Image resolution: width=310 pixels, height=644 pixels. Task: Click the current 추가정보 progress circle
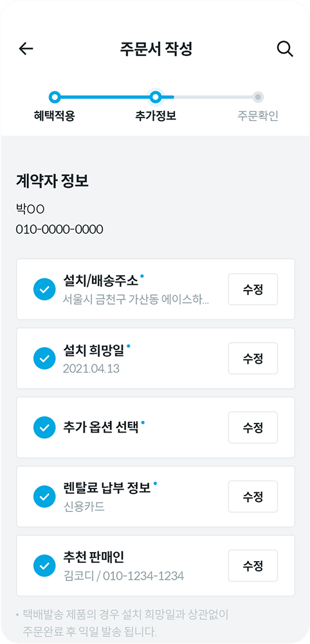155,97
